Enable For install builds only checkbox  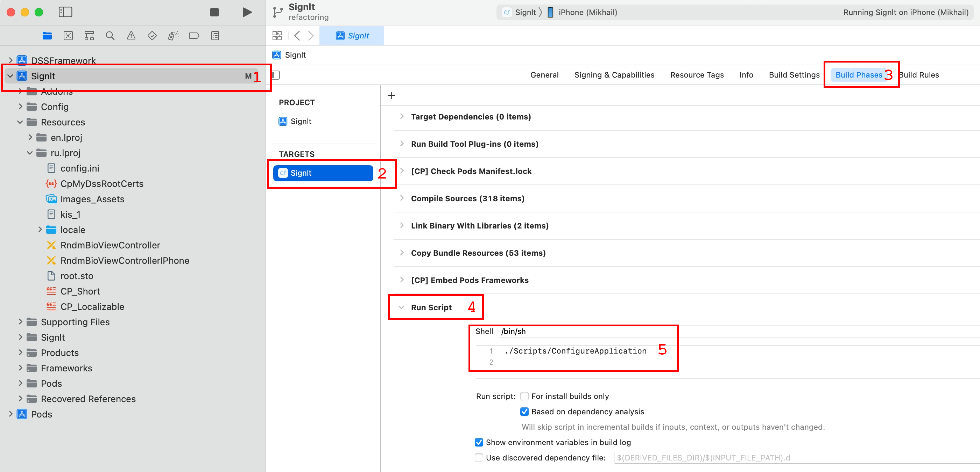tap(524, 396)
